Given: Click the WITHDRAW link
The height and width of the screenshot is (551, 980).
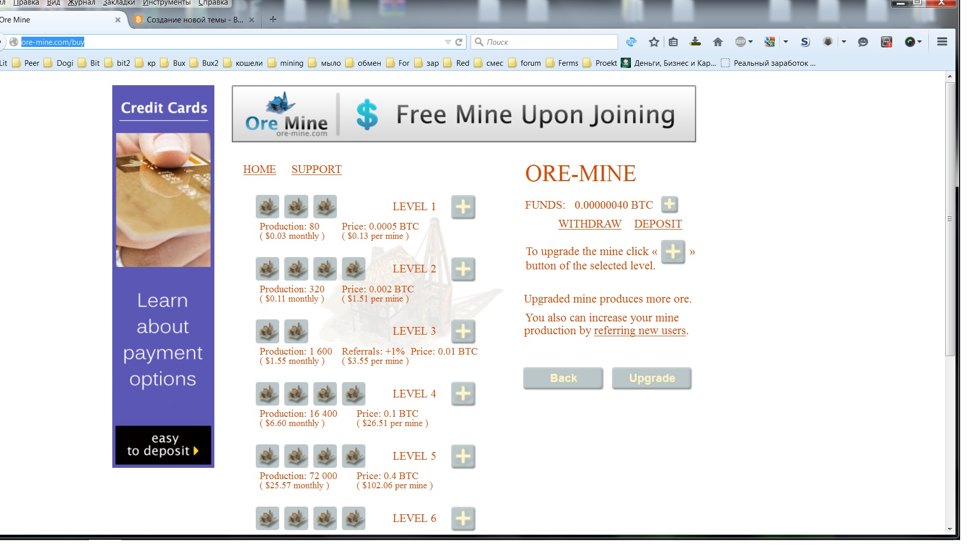Looking at the screenshot, I should pyautogui.click(x=590, y=224).
